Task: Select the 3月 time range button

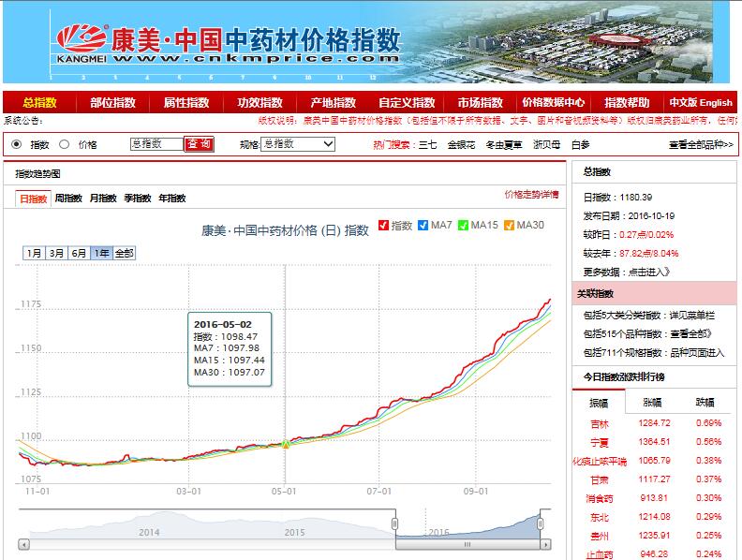Action: click(57, 253)
